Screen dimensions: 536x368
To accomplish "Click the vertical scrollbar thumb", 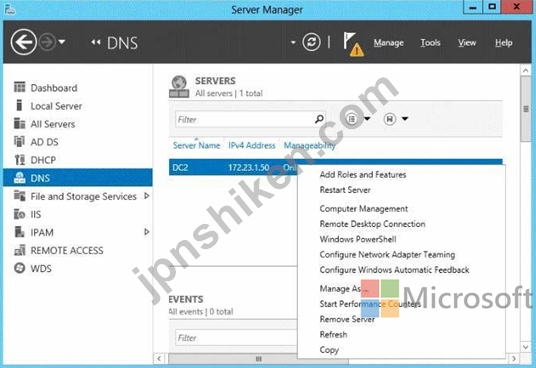I will [525, 109].
